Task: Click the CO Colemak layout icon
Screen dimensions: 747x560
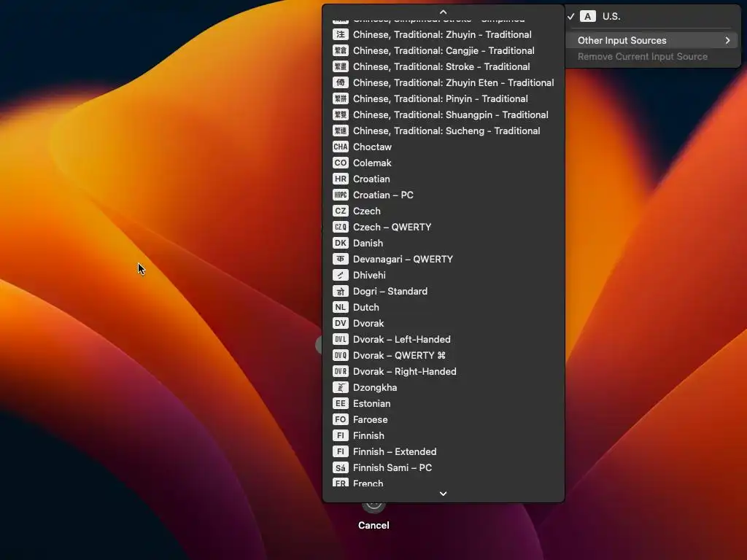Action: click(x=340, y=163)
